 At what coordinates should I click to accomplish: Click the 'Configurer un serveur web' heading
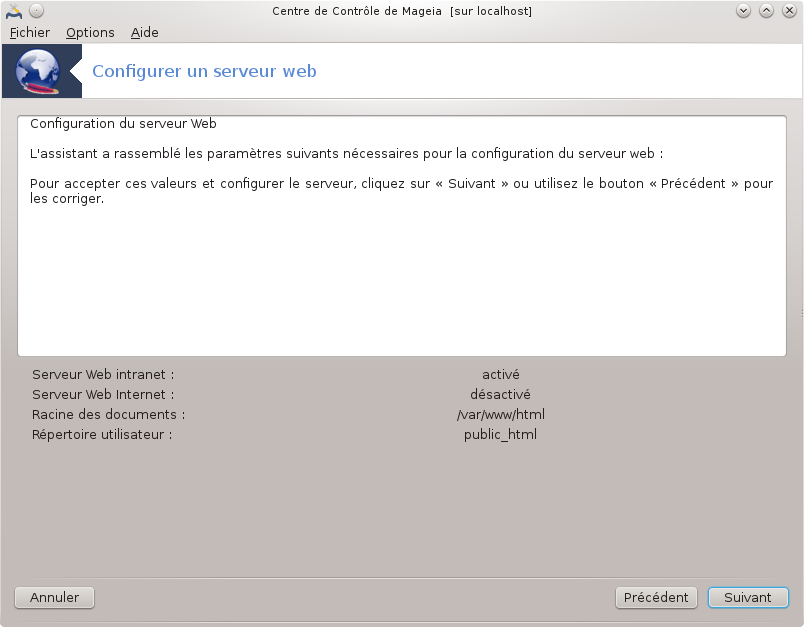204,71
